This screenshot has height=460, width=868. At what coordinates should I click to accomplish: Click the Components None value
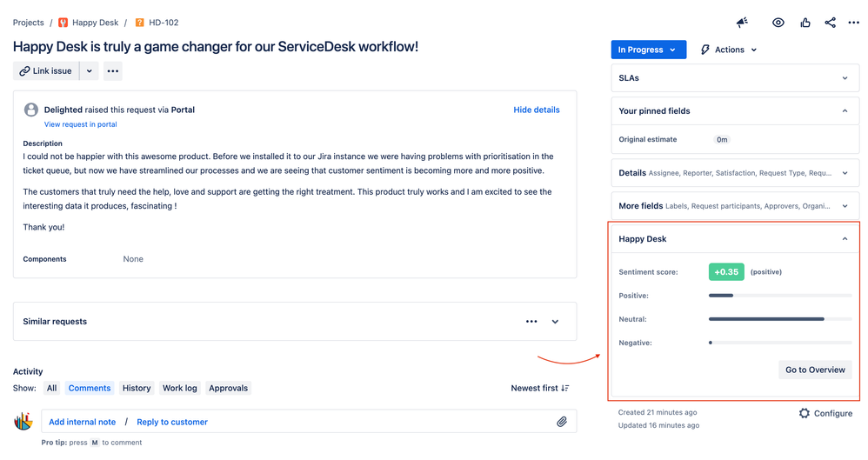[133, 259]
